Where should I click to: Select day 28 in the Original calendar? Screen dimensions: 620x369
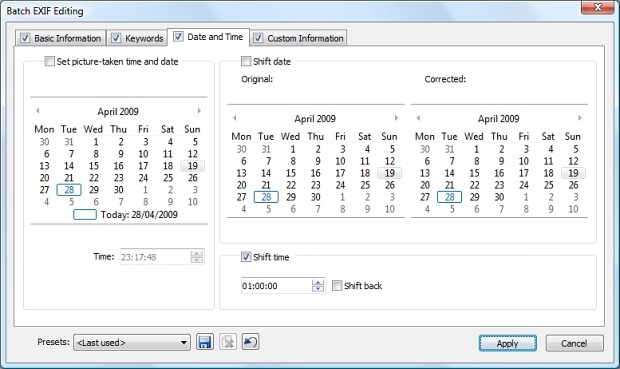(266, 197)
